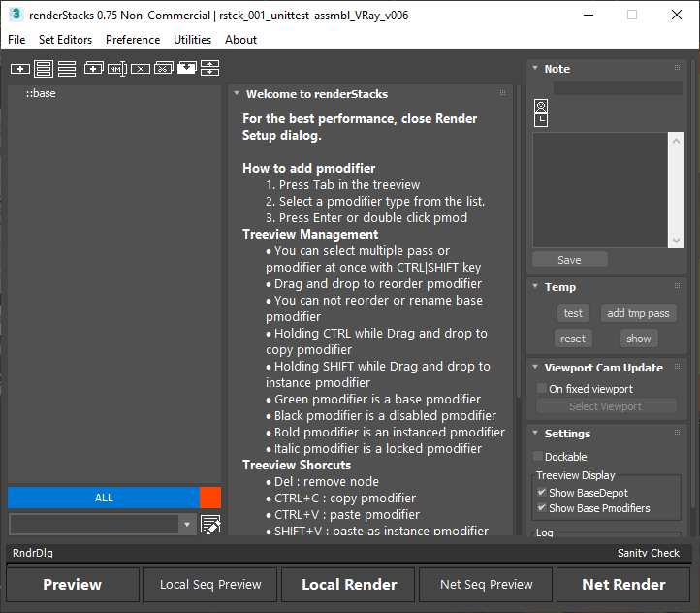700x613 pixels.
Task: Click the Note text area scroll-down arrow
Action: click(676, 241)
